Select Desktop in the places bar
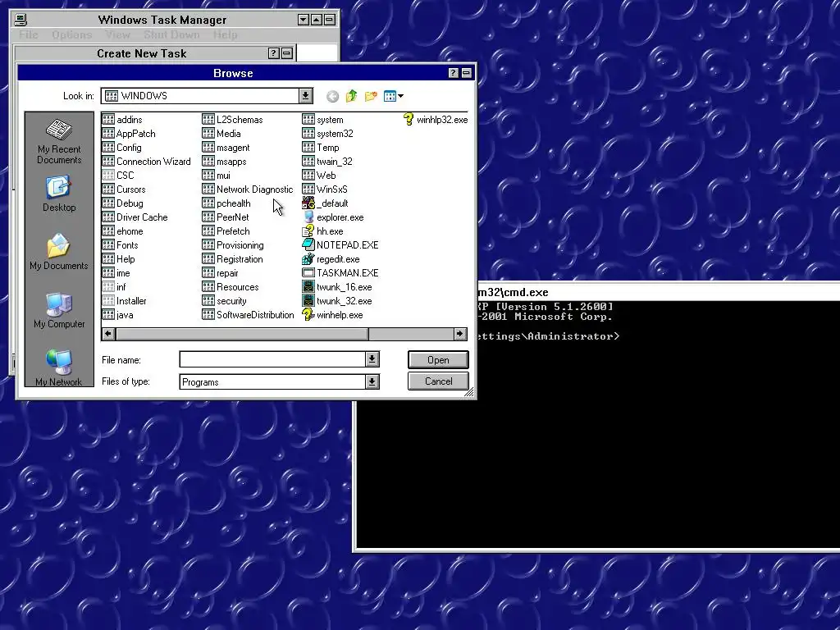Screen dimensions: 840x630 (59, 194)
